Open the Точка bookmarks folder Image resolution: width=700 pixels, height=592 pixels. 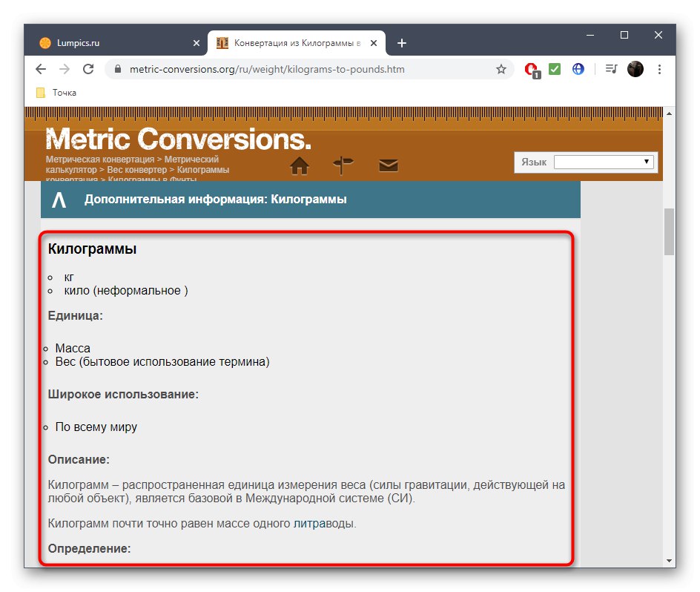[56, 93]
